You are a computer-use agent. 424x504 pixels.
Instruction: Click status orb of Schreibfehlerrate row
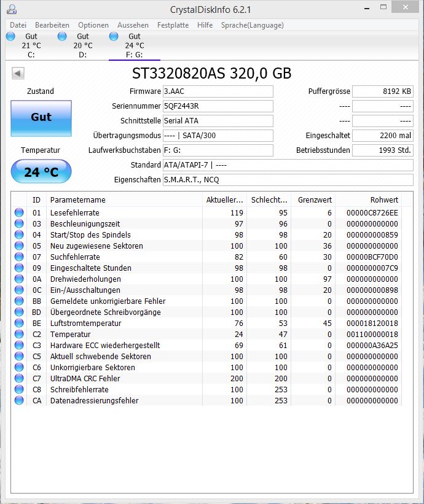pos(19,389)
